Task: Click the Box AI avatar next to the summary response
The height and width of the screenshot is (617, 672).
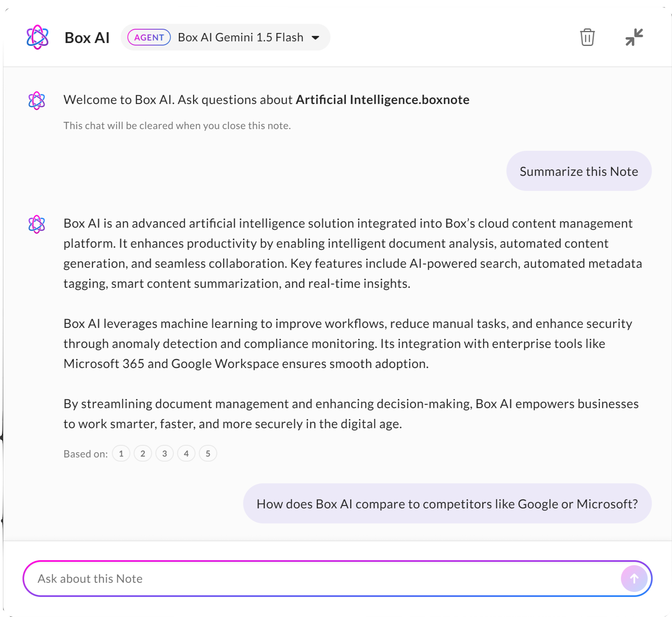Action: (36, 224)
